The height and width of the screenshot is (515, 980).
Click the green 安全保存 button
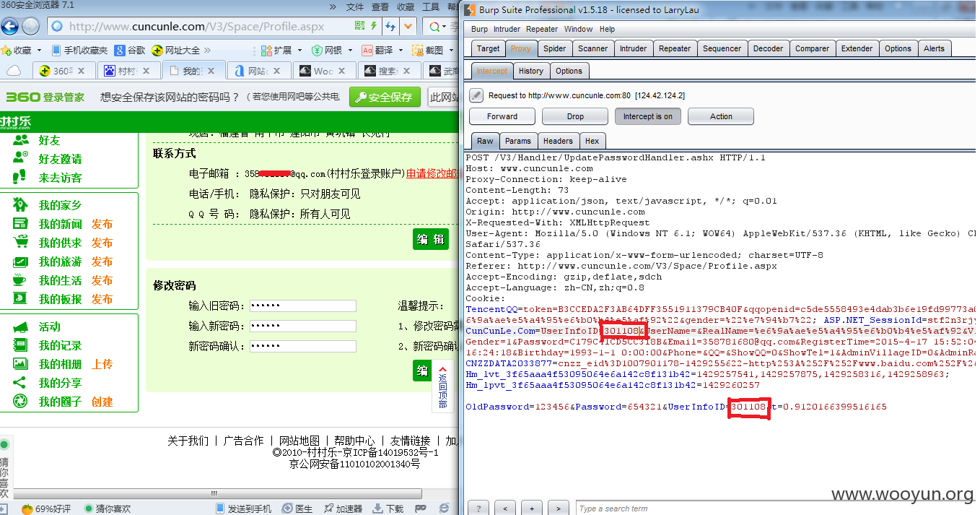pyautogui.click(x=385, y=97)
